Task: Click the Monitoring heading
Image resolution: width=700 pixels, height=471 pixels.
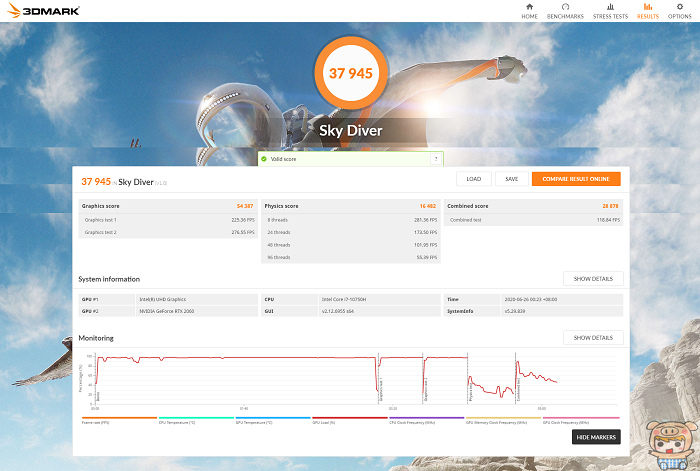Action: (96, 338)
